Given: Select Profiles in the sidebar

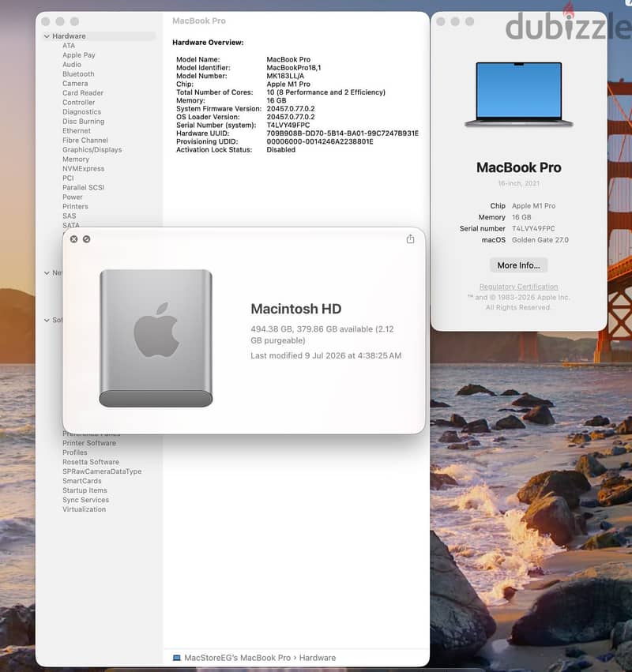Looking at the screenshot, I should click(75, 452).
